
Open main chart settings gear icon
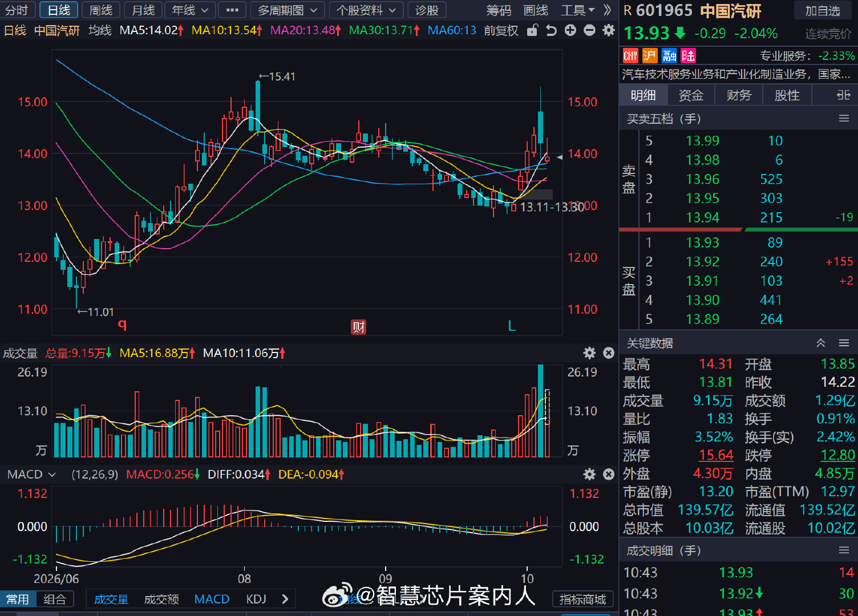point(609,30)
